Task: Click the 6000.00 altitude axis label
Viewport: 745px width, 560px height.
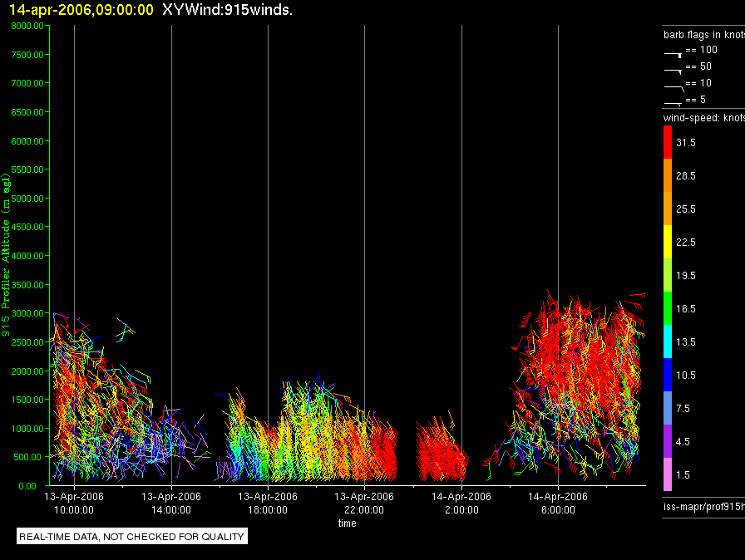Action: click(x=27, y=141)
